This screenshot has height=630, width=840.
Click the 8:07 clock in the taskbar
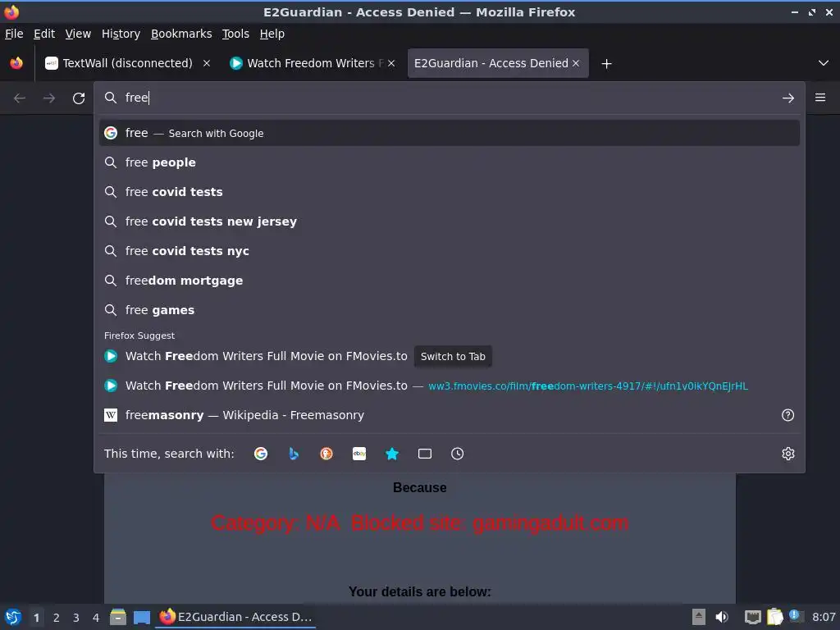824,617
